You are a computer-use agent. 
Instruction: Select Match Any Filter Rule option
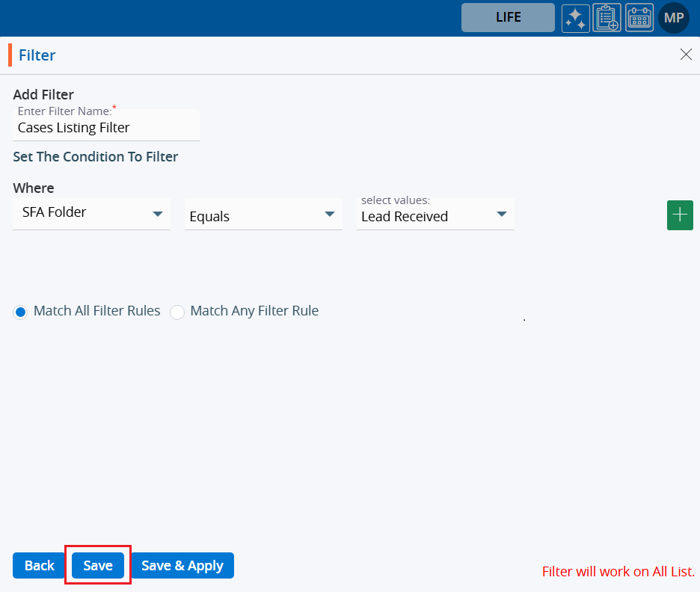[x=177, y=312]
